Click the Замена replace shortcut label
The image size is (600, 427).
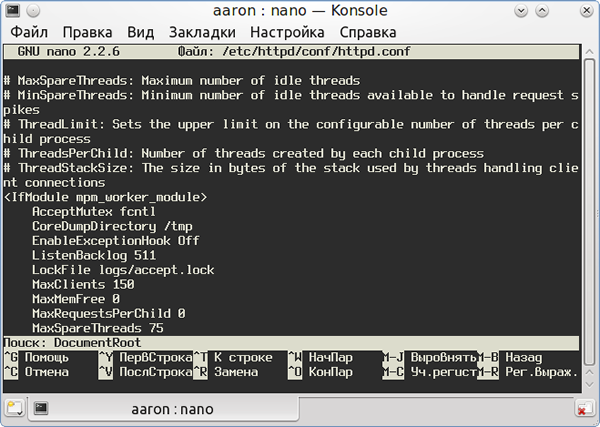[x=235, y=372]
